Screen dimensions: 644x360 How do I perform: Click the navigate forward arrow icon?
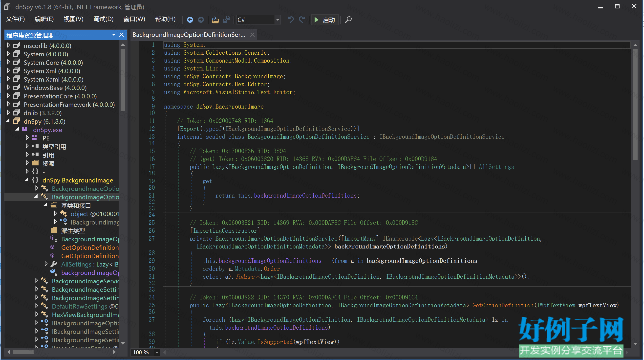(x=201, y=20)
